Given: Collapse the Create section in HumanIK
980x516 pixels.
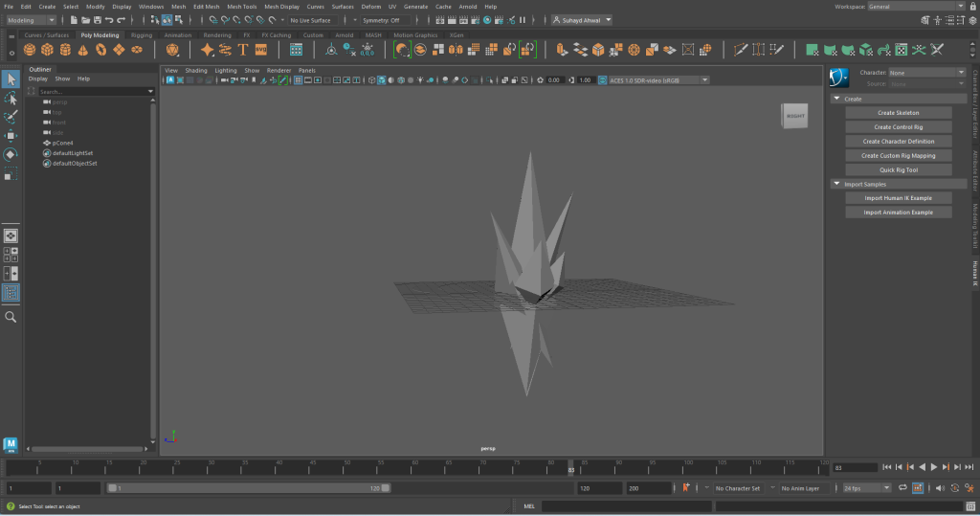Looking at the screenshot, I should tap(836, 99).
